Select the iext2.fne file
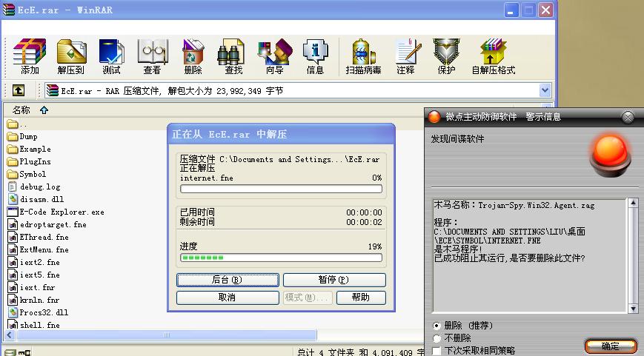This screenshot has height=356, width=644. tap(33, 262)
